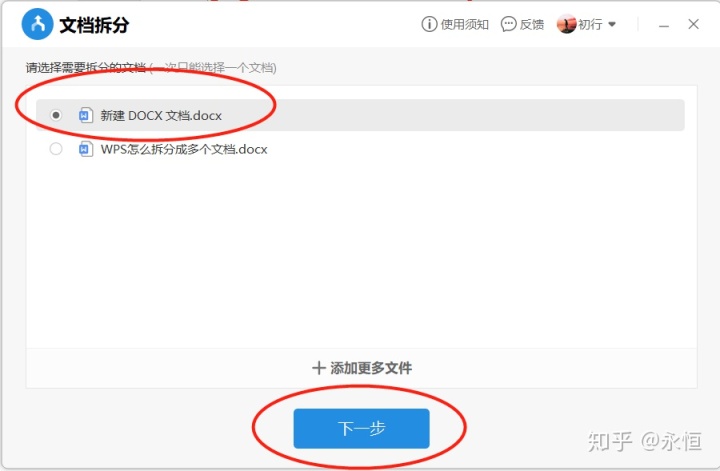Click the 文档拆分 title text
Image resolution: width=720 pixels, height=471 pixels.
pos(94,25)
